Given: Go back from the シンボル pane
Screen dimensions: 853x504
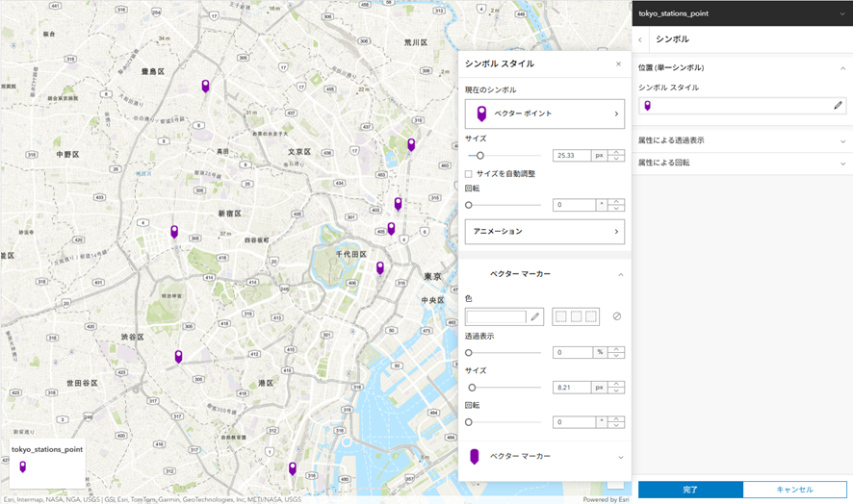Looking at the screenshot, I should [x=640, y=39].
